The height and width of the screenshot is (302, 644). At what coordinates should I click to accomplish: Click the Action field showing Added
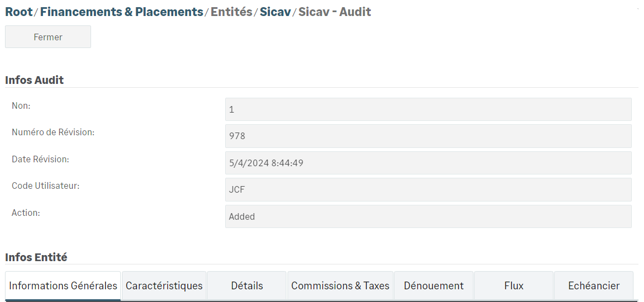[428, 216]
